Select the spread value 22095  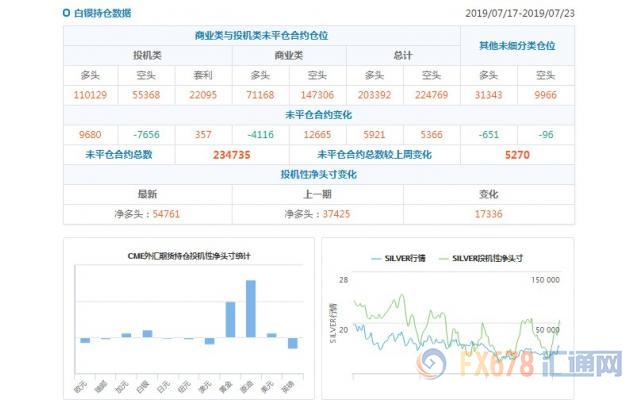coord(203,95)
